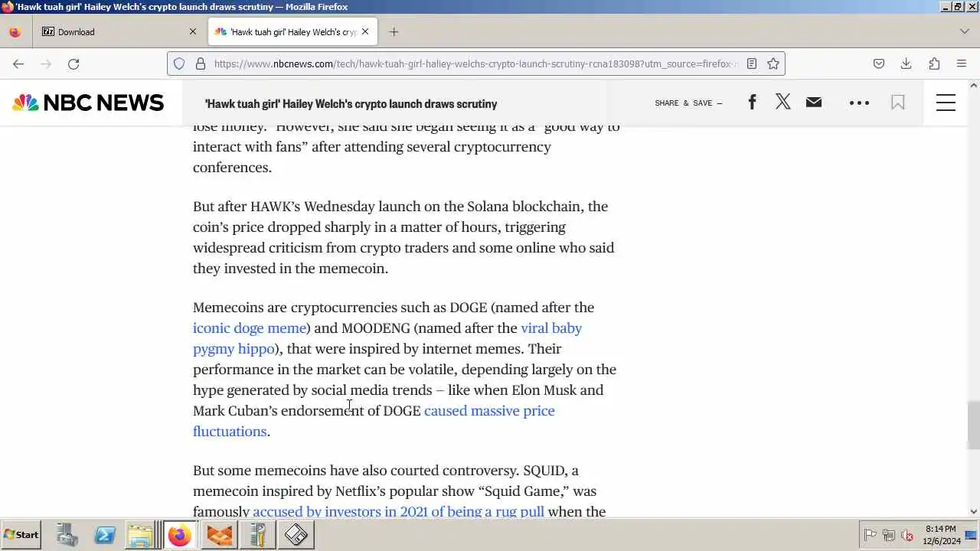Open the Save to Pocket icon
Screen dimensions: 980x551
click(879, 64)
